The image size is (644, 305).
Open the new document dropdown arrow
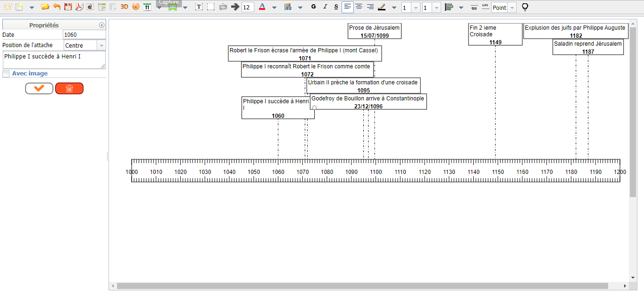point(32,8)
